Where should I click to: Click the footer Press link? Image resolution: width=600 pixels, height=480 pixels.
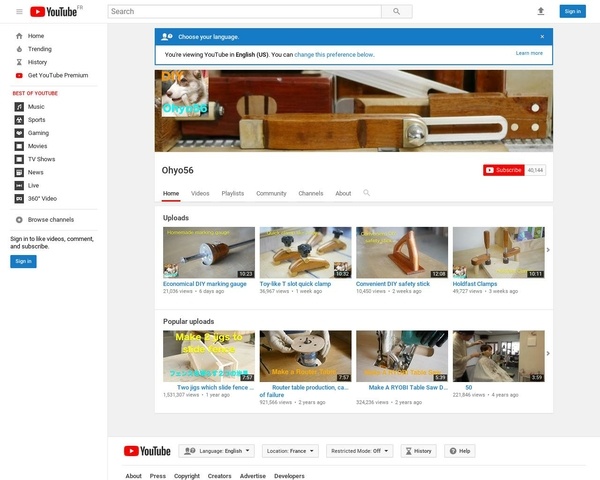pos(158,476)
